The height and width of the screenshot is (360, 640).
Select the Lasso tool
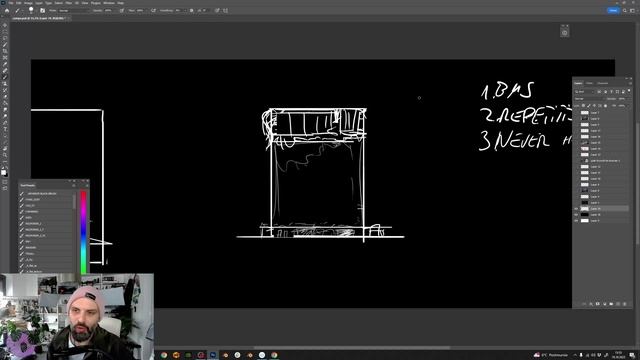click(x=5, y=38)
